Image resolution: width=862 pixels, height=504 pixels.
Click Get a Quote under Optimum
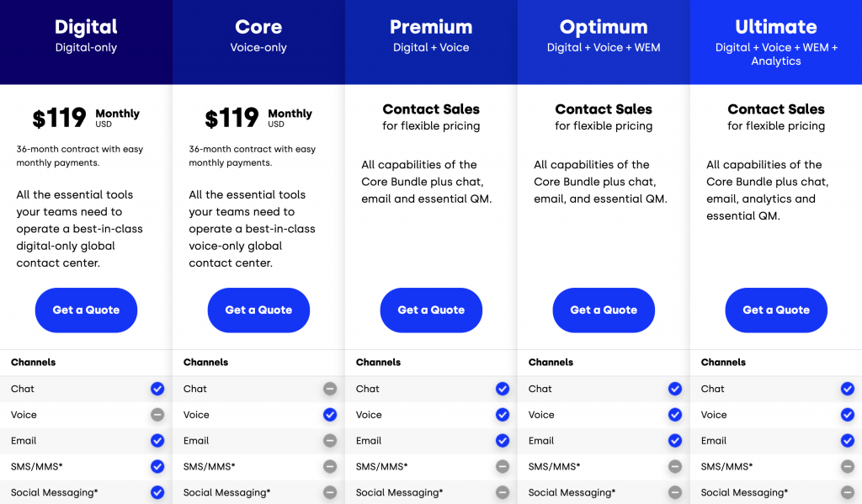[604, 310]
